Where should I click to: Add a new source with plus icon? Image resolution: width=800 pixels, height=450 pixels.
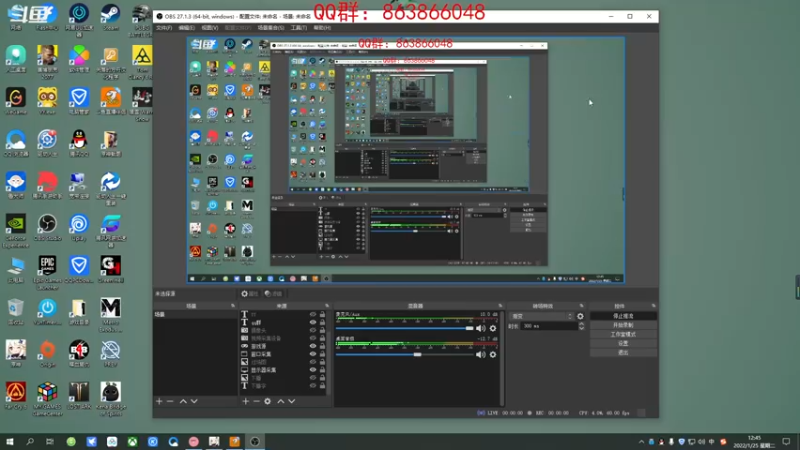245,402
